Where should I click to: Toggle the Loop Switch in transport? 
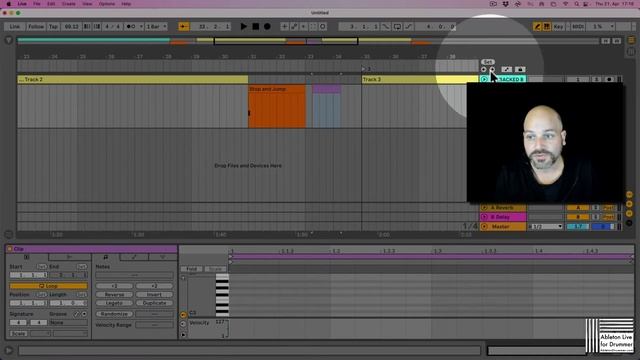point(397,27)
